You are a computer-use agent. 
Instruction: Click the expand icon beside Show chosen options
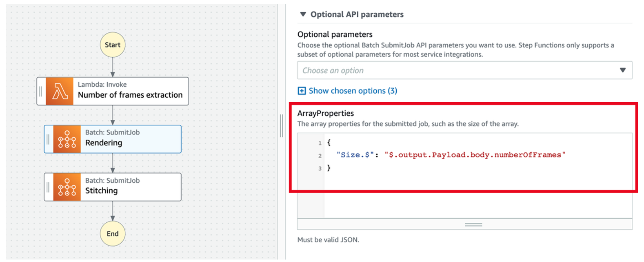click(302, 90)
